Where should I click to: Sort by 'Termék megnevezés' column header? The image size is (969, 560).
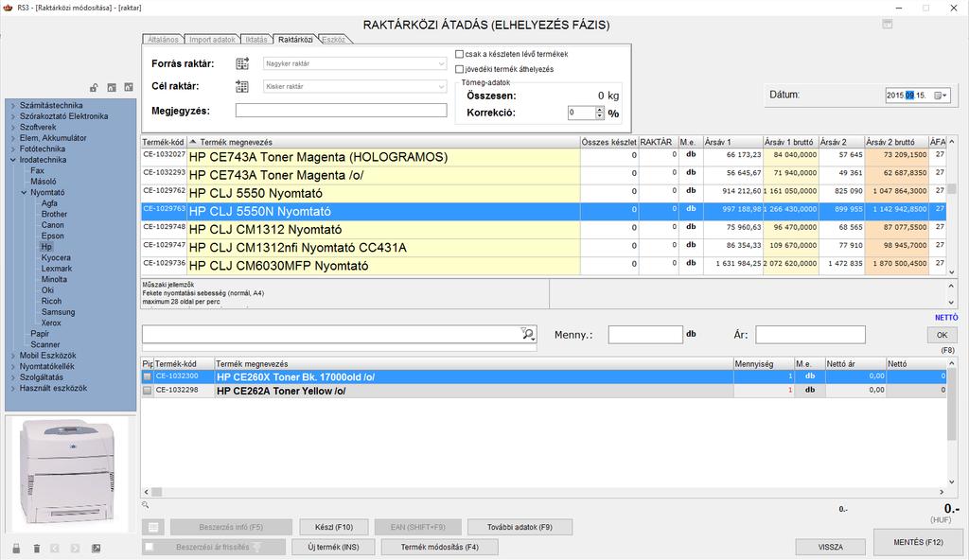[x=383, y=142]
